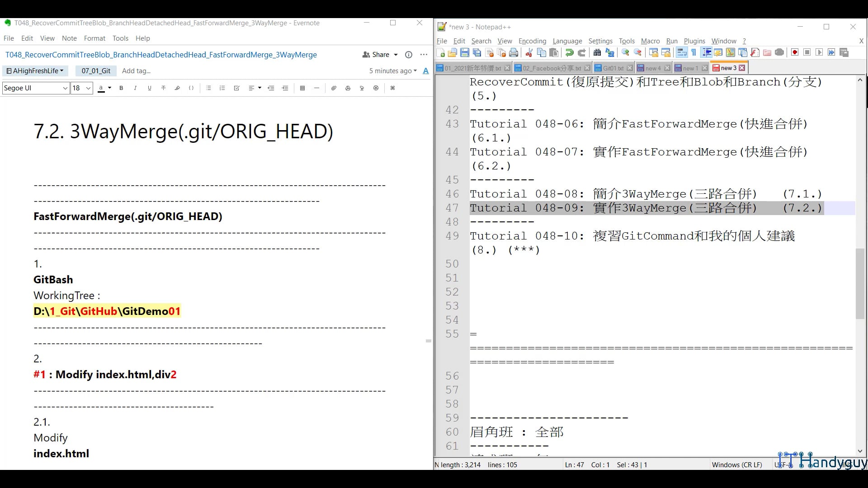Click the Undo arrow in Notepad++ toolbar

tap(570, 53)
